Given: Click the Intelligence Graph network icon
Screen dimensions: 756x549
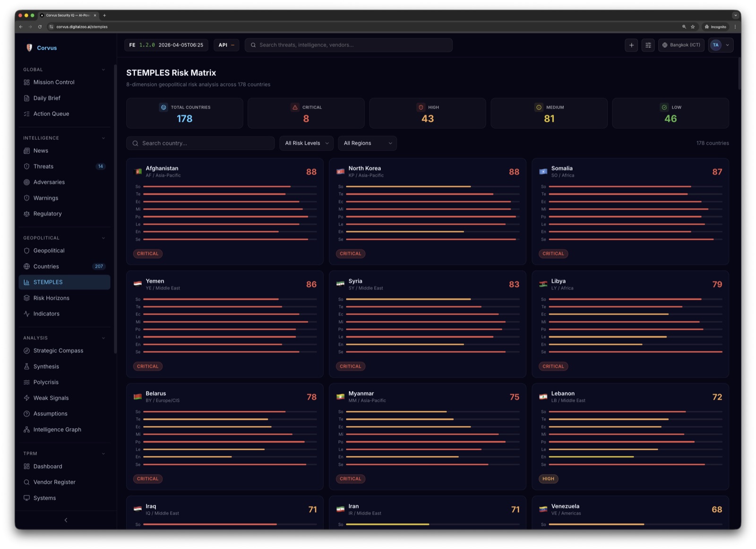Looking at the screenshot, I should 26,429.
